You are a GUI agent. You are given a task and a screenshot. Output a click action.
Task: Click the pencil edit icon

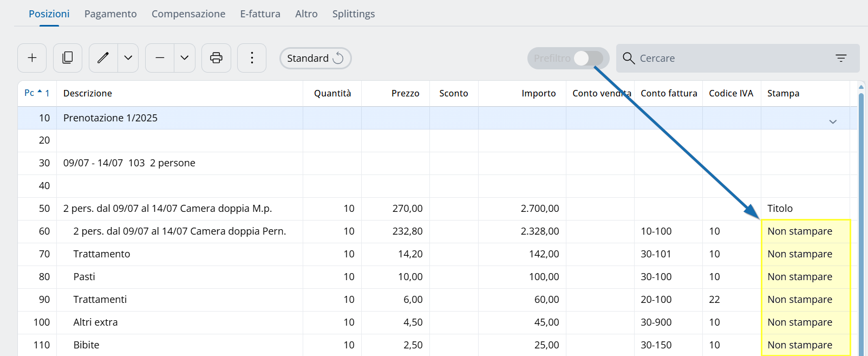point(103,58)
